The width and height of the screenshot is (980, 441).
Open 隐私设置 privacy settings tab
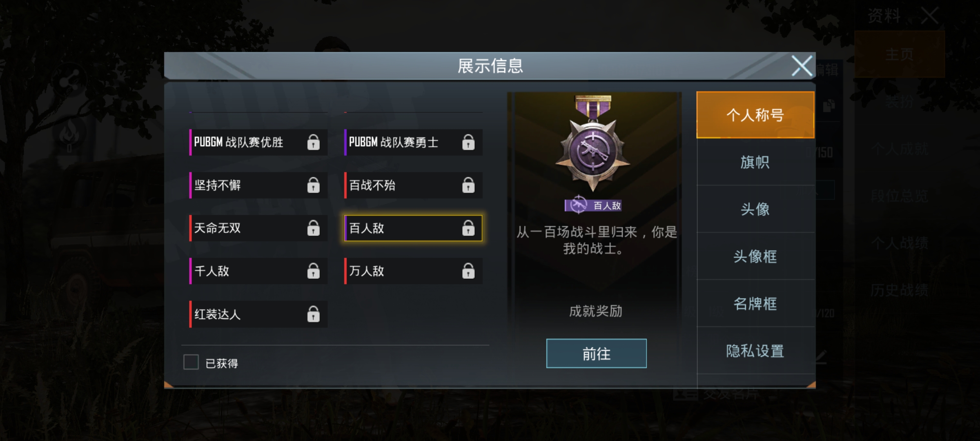tap(755, 351)
